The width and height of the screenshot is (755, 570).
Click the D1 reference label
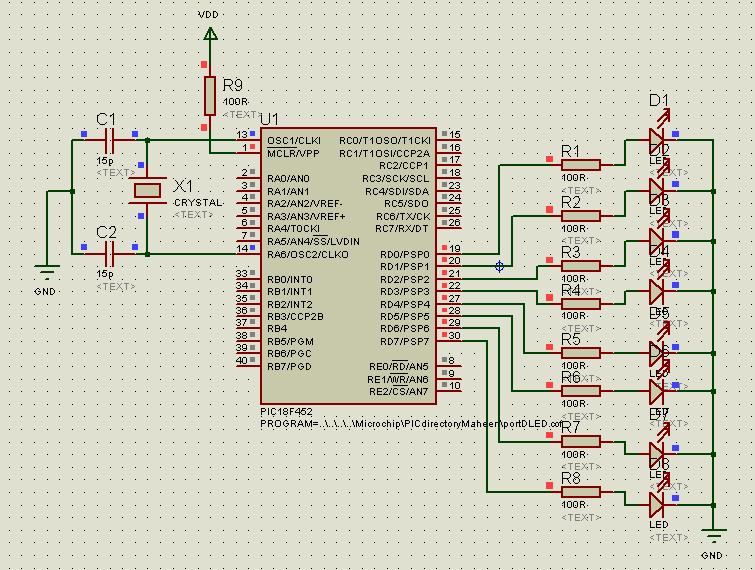(659, 100)
